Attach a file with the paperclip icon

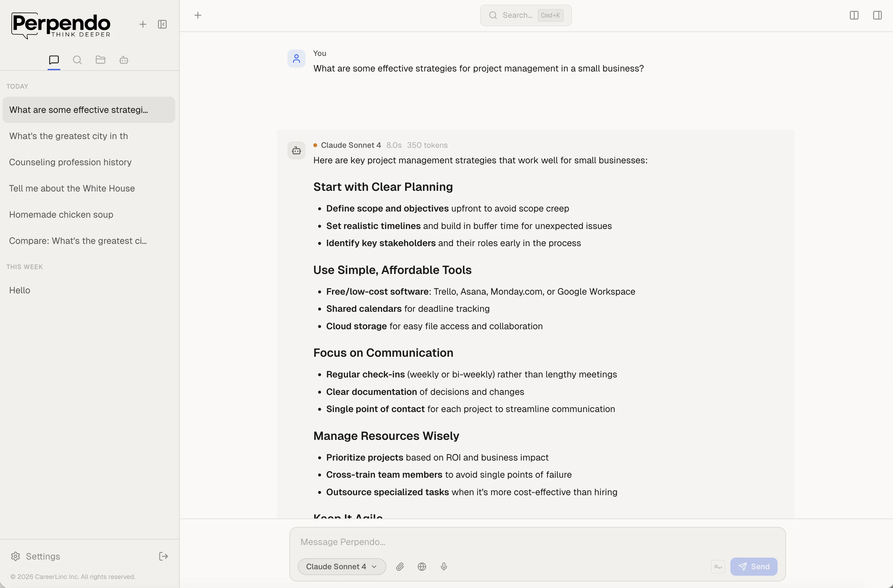400,567
